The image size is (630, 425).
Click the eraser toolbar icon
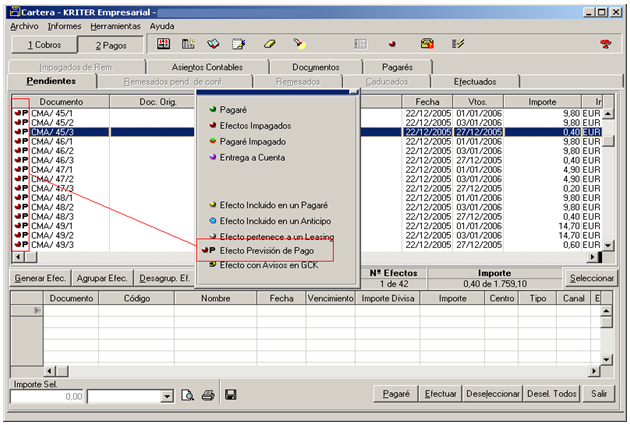269,43
